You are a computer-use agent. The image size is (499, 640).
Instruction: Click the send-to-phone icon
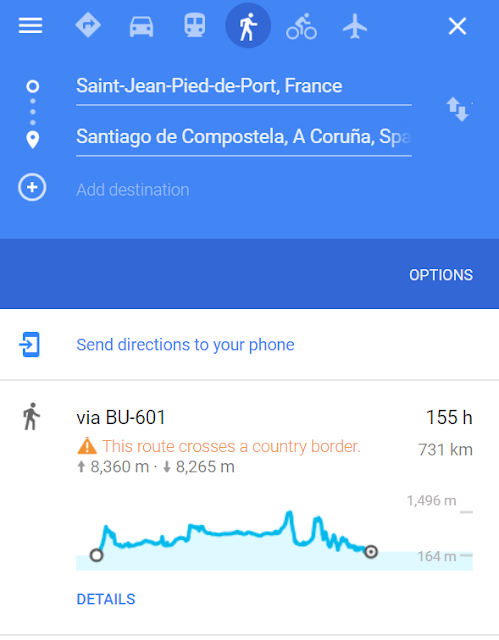click(x=29, y=344)
